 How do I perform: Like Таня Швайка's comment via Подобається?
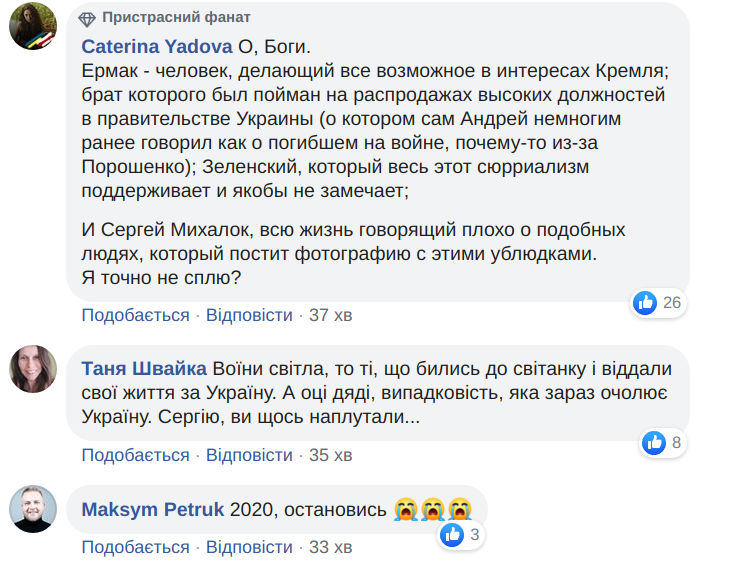tap(135, 455)
